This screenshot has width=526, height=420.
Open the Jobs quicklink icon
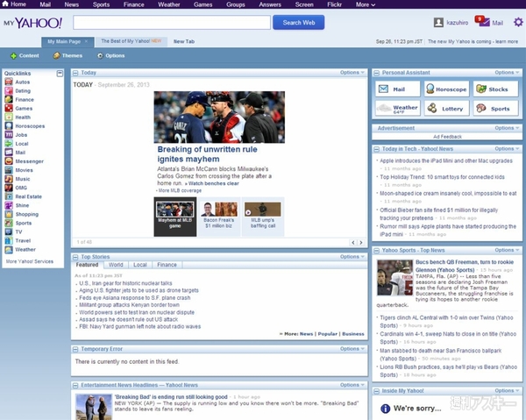(9, 134)
